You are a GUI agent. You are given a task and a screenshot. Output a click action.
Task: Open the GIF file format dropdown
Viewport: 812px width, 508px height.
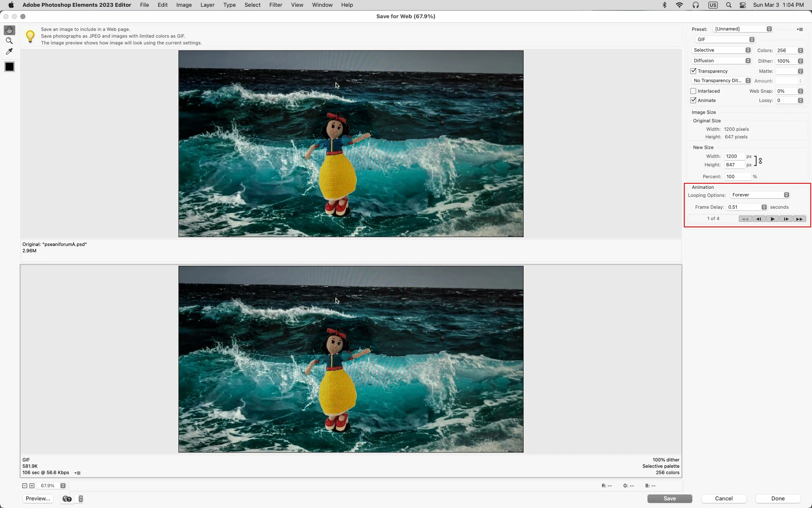pos(725,39)
